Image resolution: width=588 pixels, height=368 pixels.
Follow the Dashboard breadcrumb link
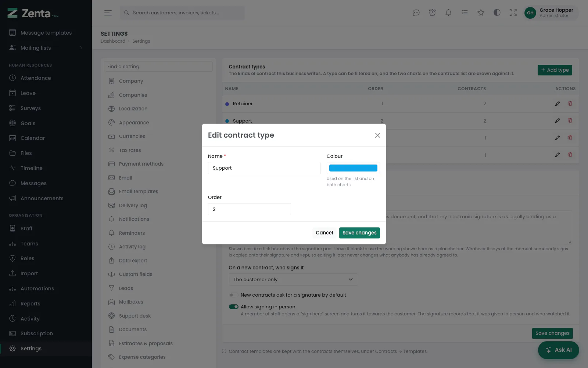[x=113, y=41]
